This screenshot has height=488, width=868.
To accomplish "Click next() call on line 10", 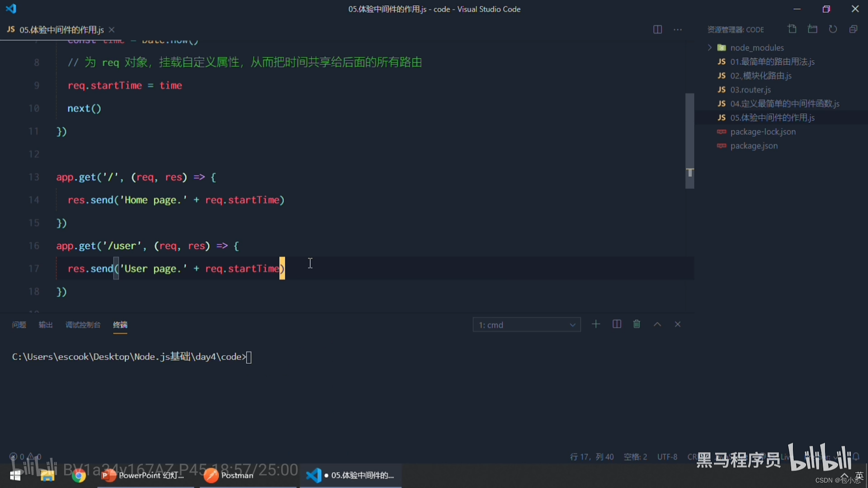I will point(84,108).
